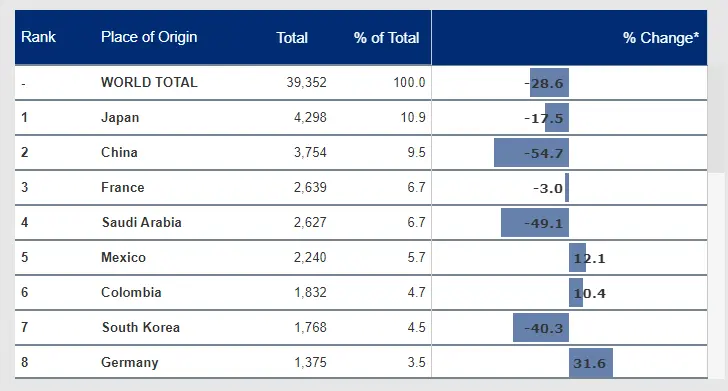This screenshot has width=728, height=391.
Task: Click the -54.7 change bar for China
Action: click(531, 153)
